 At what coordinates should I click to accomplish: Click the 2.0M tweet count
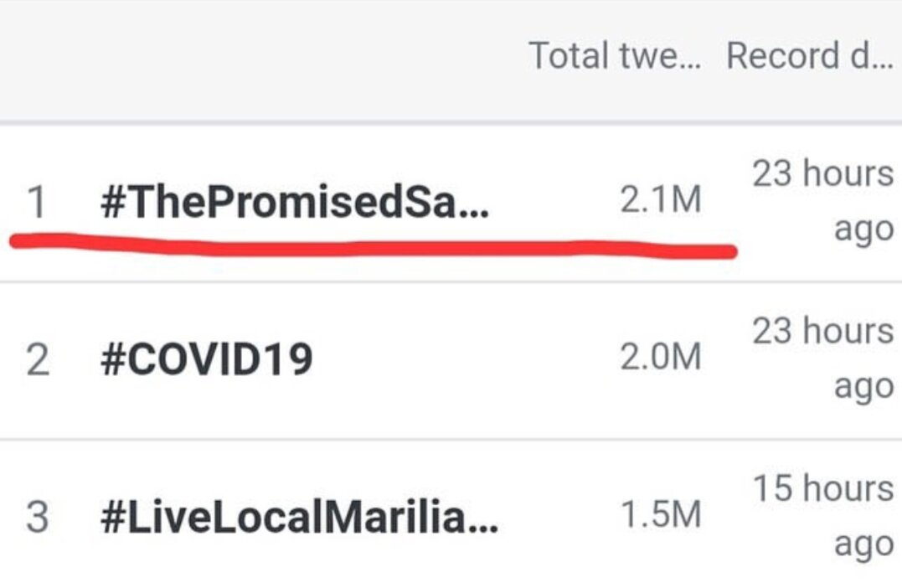(x=661, y=357)
